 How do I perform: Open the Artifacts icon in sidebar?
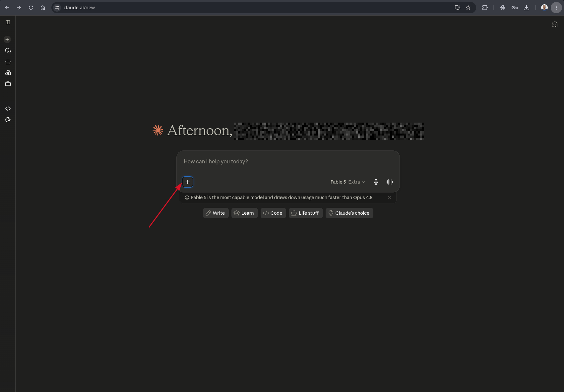coord(8,73)
